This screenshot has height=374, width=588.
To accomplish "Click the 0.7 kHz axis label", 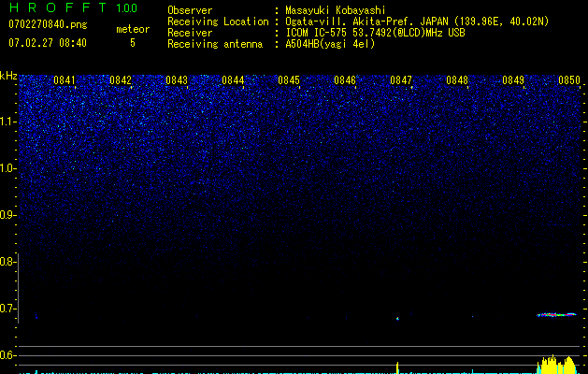I will click(x=7, y=309).
